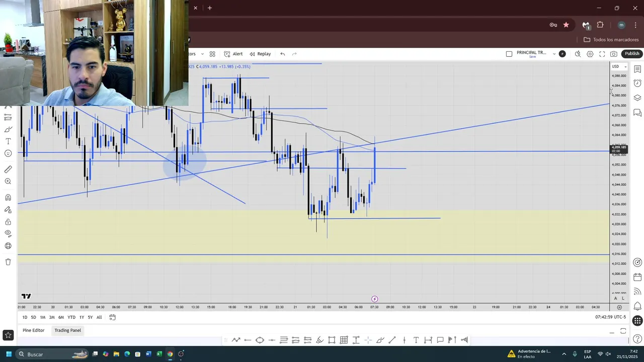Take a chart snapshot with camera icon
Screen dimensions: 644x362
tap(614, 54)
